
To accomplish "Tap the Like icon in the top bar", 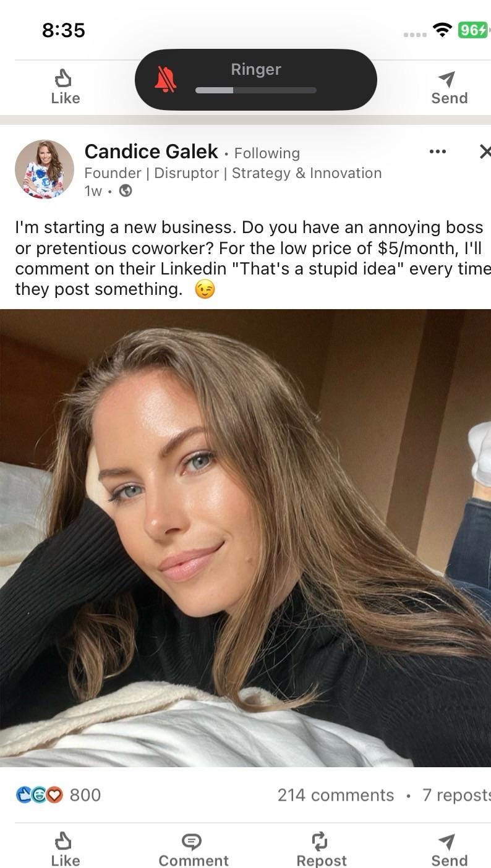I will coord(65,87).
